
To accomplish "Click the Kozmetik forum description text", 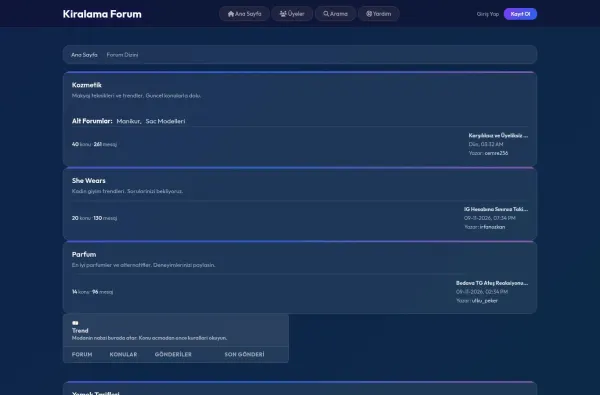I will pos(136,96).
